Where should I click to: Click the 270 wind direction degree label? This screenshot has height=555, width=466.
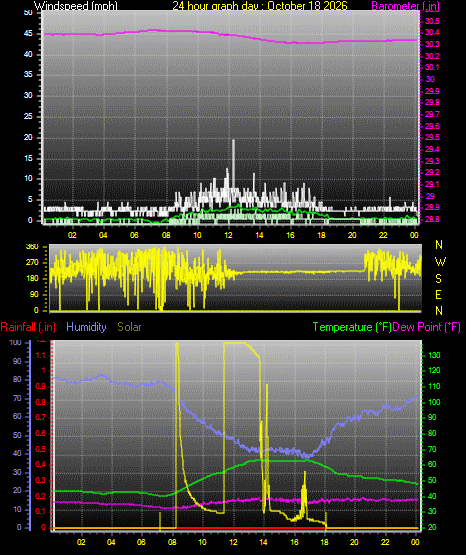click(33, 263)
